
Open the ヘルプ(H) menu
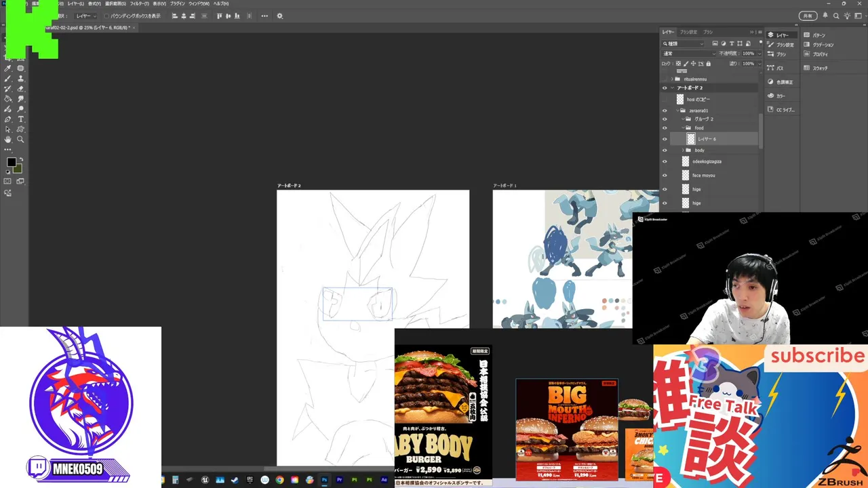(221, 3)
